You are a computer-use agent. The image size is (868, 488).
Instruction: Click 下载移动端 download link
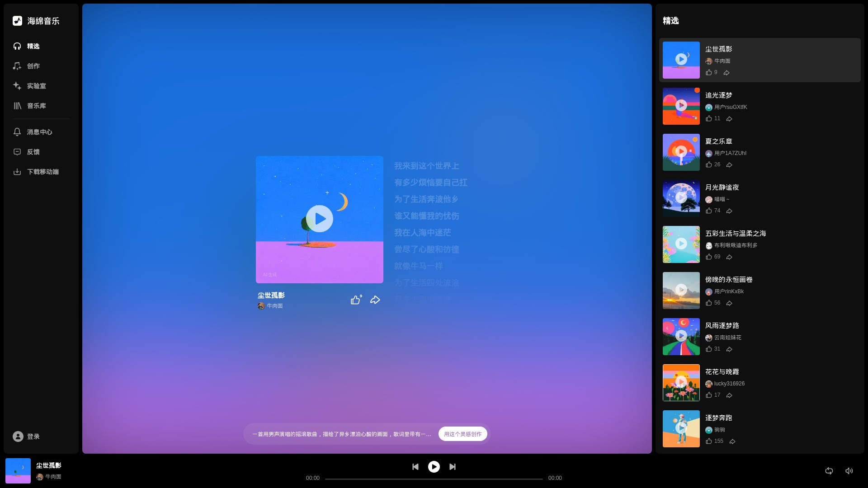click(x=42, y=172)
